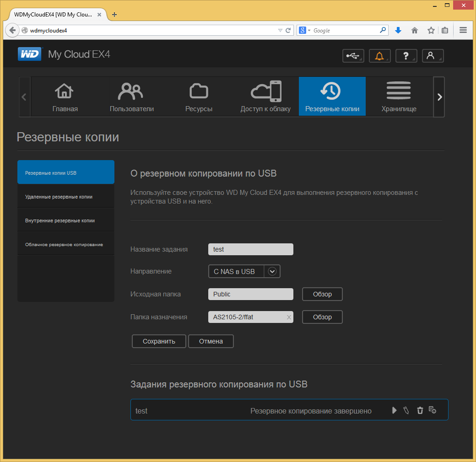Open the Хранилище storage tab
Image resolution: width=476 pixels, height=462 pixels.
pos(399,97)
